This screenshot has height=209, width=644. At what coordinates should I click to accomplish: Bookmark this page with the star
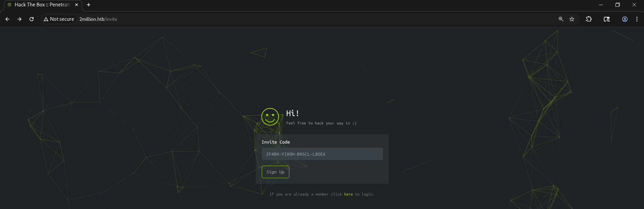pyautogui.click(x=572, y=19)
